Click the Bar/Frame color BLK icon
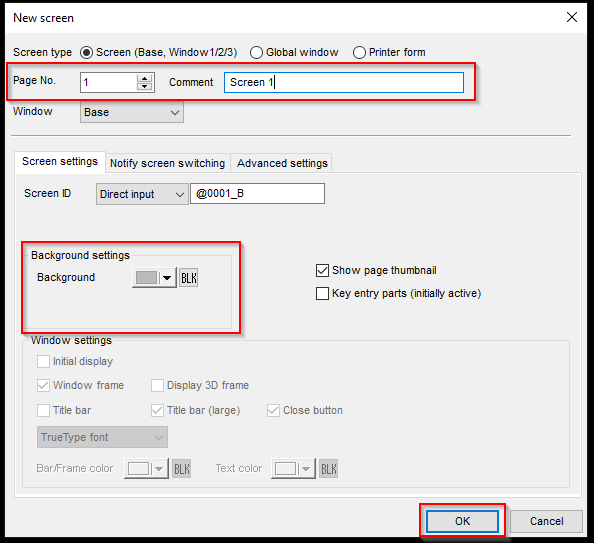594x543 pixels. 181,469
